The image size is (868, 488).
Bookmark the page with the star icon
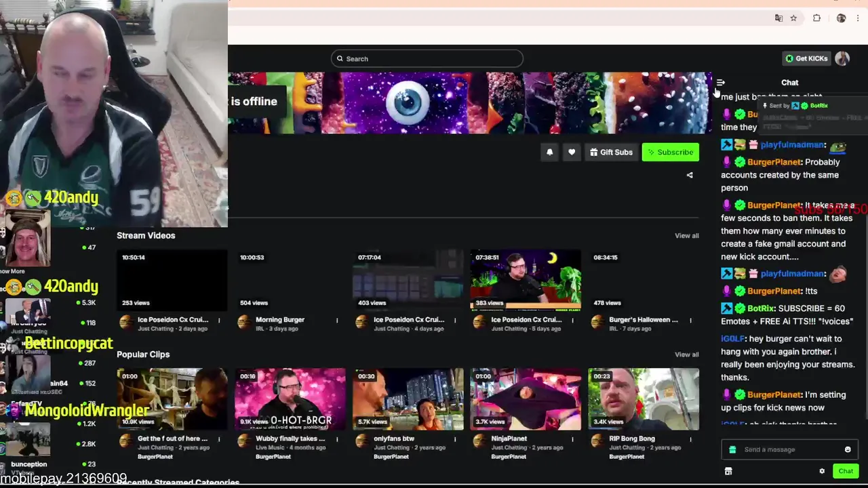pos(793,18)
